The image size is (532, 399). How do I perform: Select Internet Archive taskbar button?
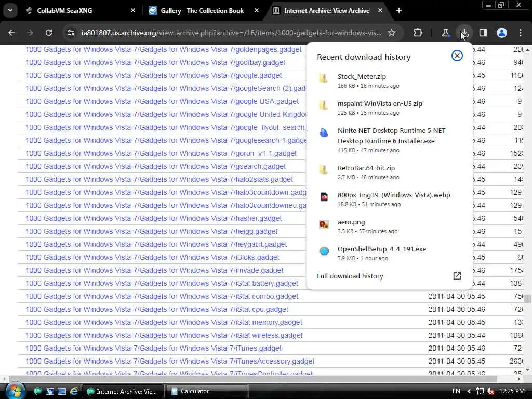click(x=123, y=391)
